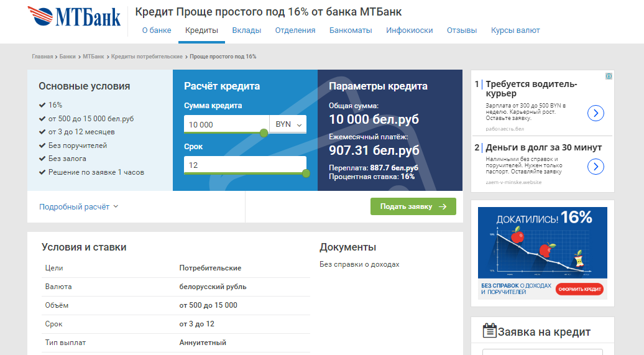Click the Главная breadcrumb link
The image size is (644, 355).
point(42,57)
